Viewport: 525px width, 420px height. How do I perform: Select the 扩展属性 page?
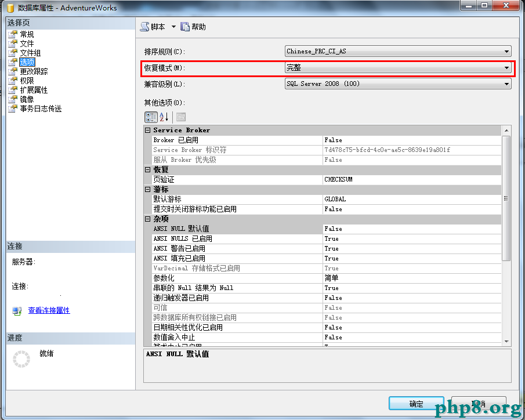click(34, 90)
